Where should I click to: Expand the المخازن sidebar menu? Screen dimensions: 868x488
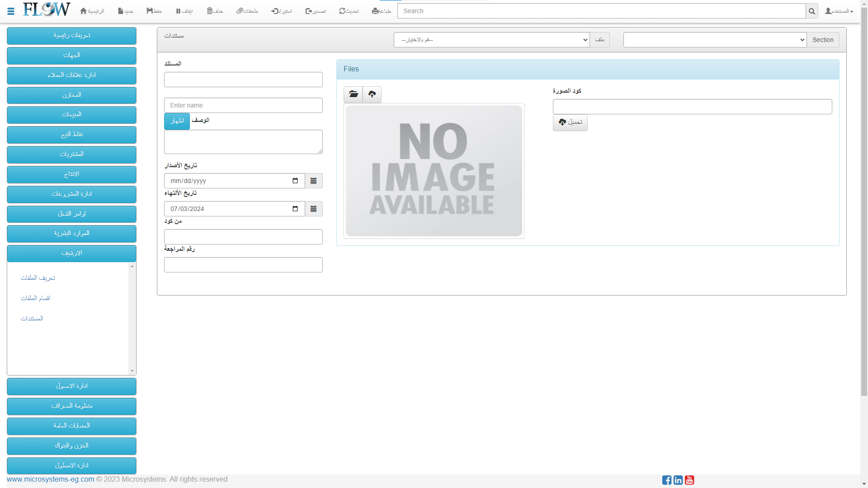(71, 95)
